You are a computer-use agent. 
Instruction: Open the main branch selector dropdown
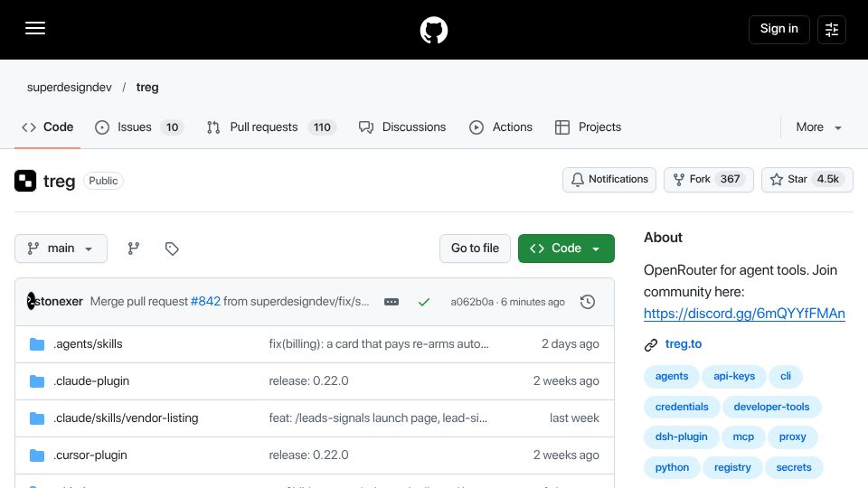pyautogui.click(x=61, y=249)
